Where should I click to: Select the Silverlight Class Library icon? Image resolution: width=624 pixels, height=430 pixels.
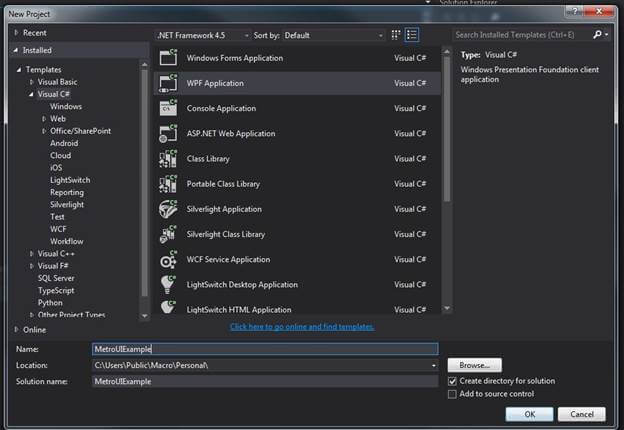pyautogui.click(x=168, y=234)
